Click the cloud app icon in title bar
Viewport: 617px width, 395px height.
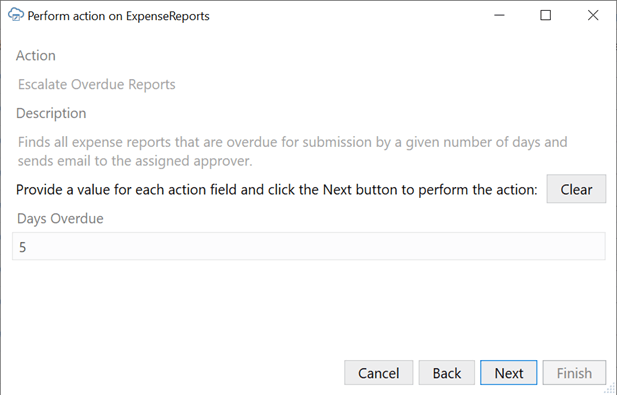[16, 15]
